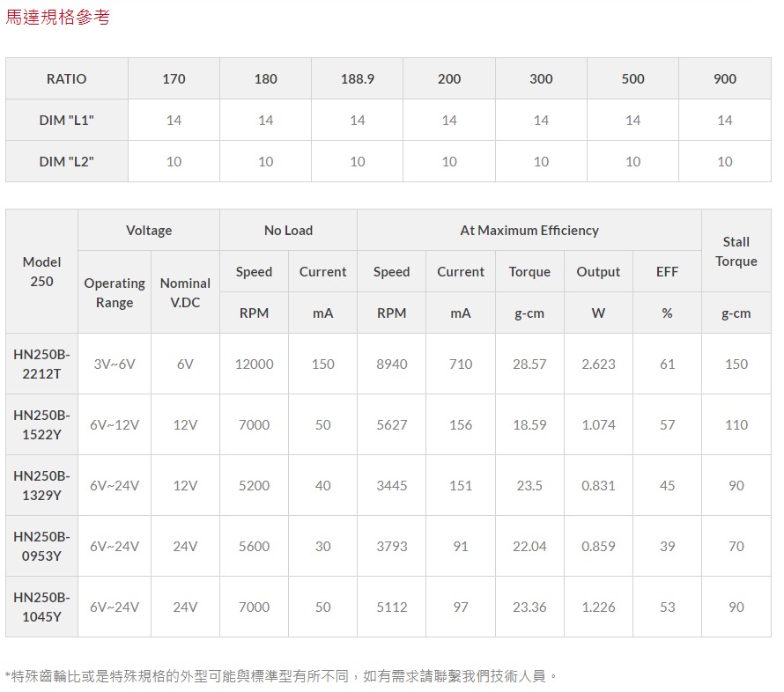Click the 馬達規格參考 heading
The image size is (784, 692).
point(58,18)
